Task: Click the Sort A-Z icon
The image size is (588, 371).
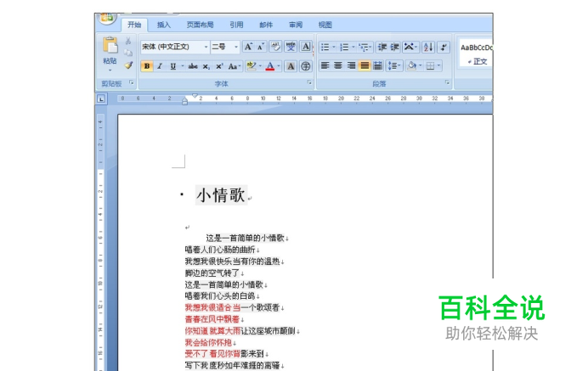Action: pos(428,47)
